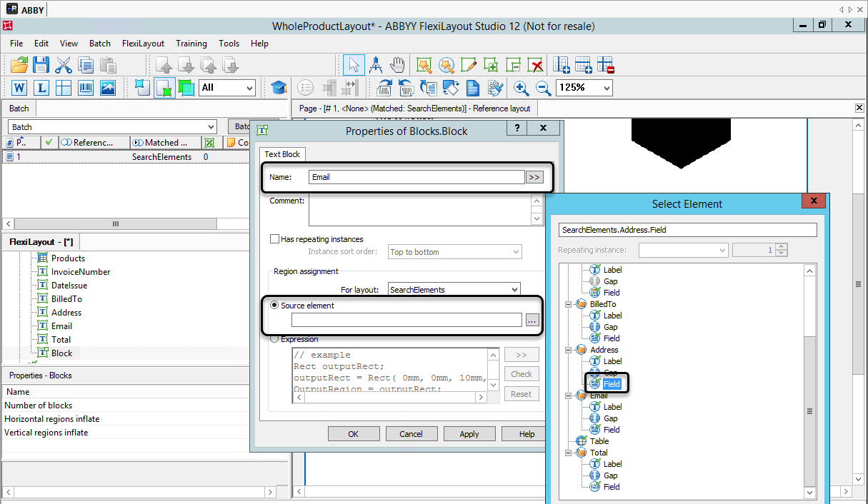Click the Apply button
The height and width of the screenshot is (504, 868).
469,434
